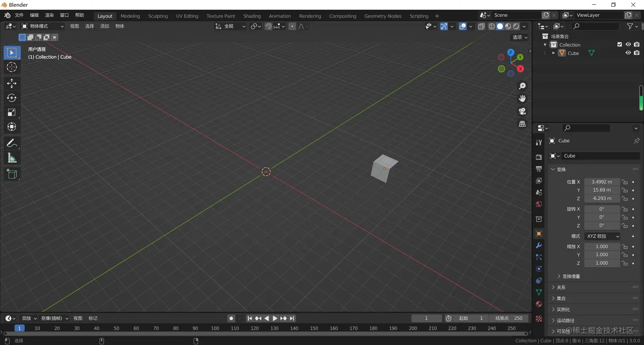
Task: Open the Material properties tab
Action: [539, 304]
